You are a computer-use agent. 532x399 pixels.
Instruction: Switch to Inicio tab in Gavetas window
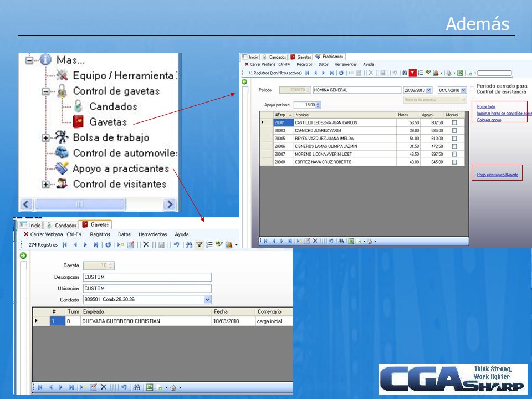point(30,226)
